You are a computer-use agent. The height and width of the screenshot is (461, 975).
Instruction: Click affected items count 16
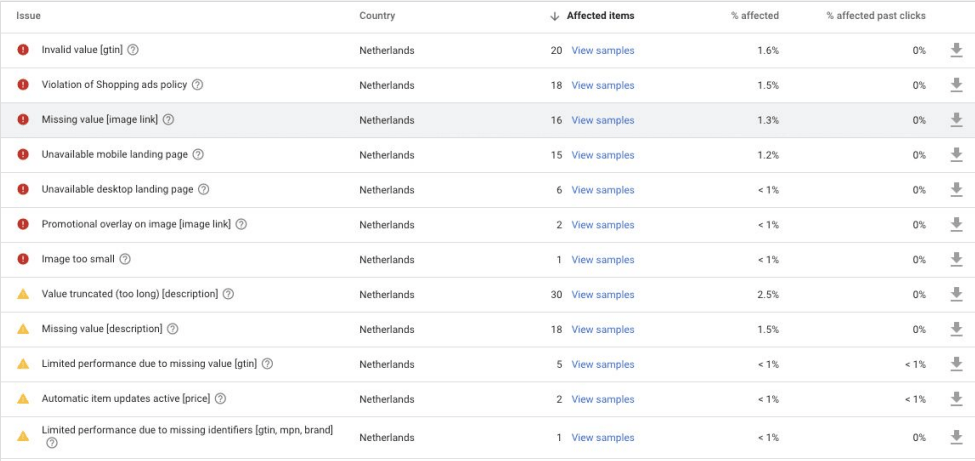coord(556,120)
